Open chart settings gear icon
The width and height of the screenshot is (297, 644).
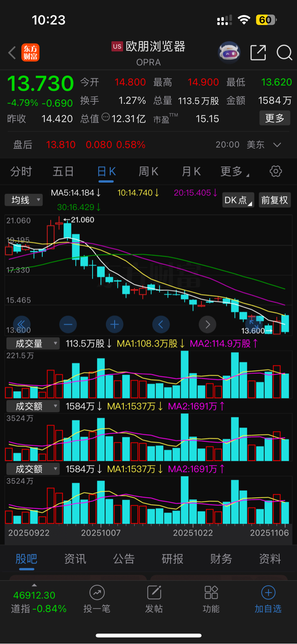[276, 171]
